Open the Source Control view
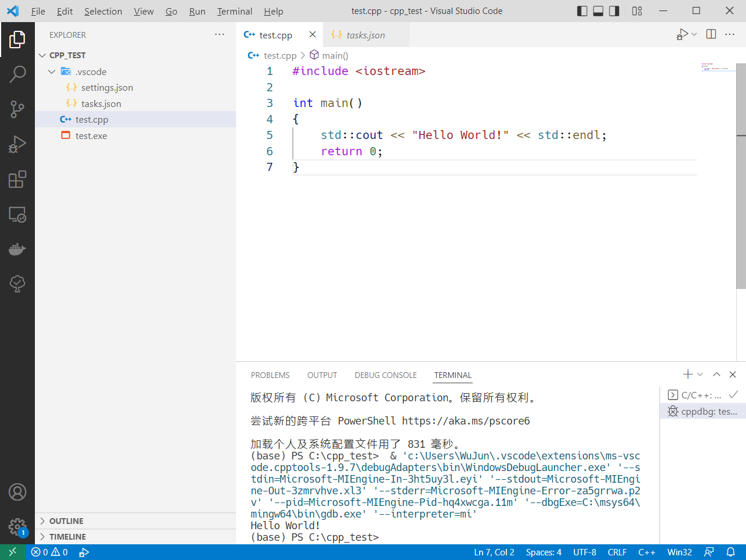The image size is (746, 560). [17, 109]
